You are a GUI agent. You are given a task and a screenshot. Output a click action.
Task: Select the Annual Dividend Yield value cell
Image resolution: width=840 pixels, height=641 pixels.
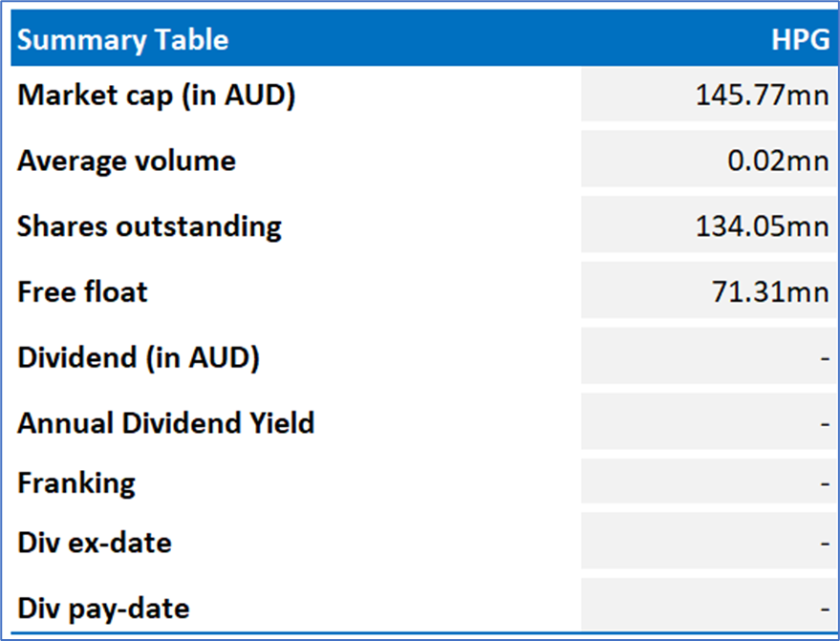pyautogui.click(x=709, y=422)
